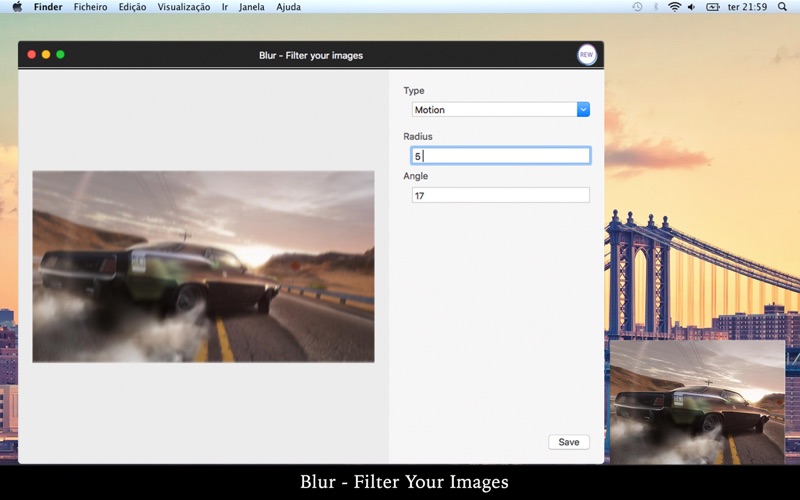800x500 pixels.
Task: Click the original car thumbnail on desktop
Action: (697, 402)
